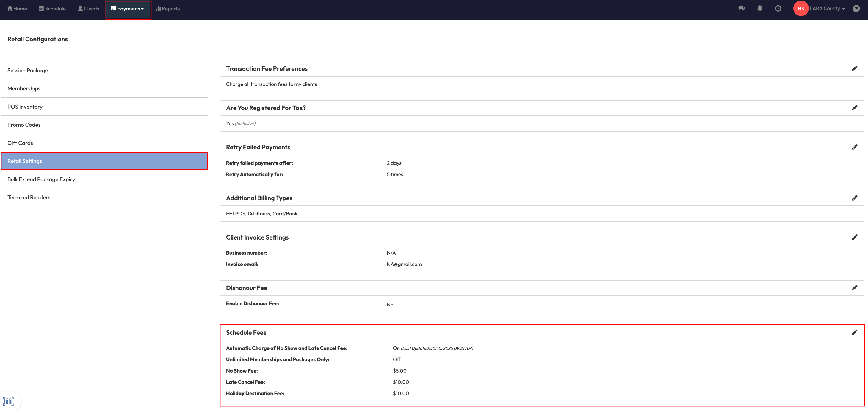
Task: Go to Reports in top navigation
Action: (x=168, y=9)
